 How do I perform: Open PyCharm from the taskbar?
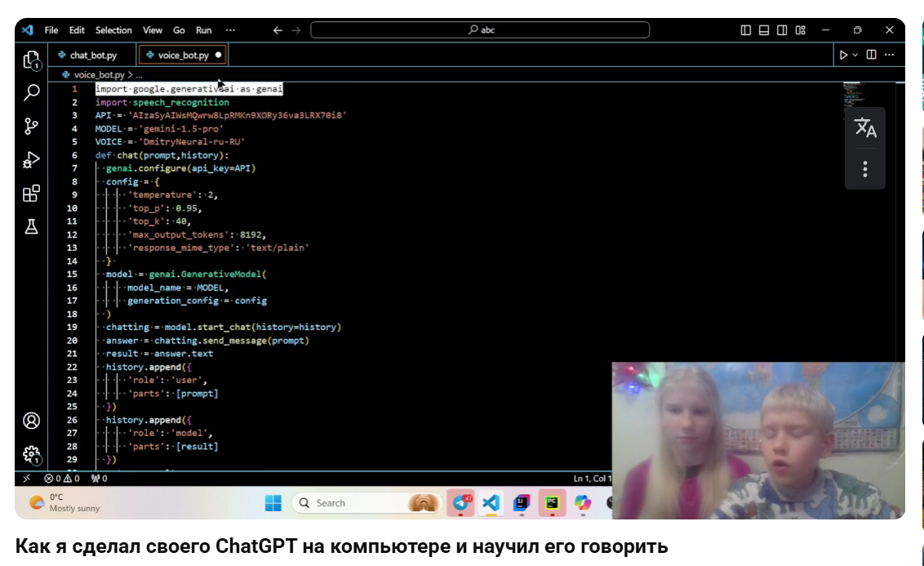[552, 503]
